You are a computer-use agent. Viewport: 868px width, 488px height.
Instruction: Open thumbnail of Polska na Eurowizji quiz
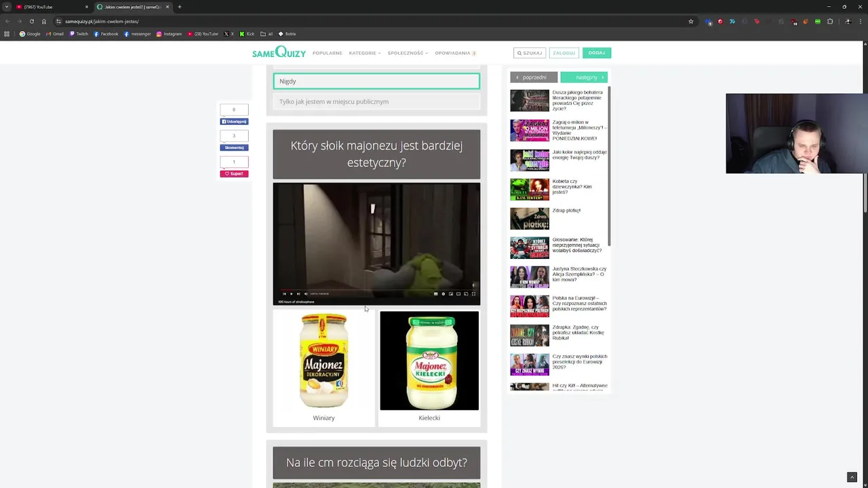(530, 306)
